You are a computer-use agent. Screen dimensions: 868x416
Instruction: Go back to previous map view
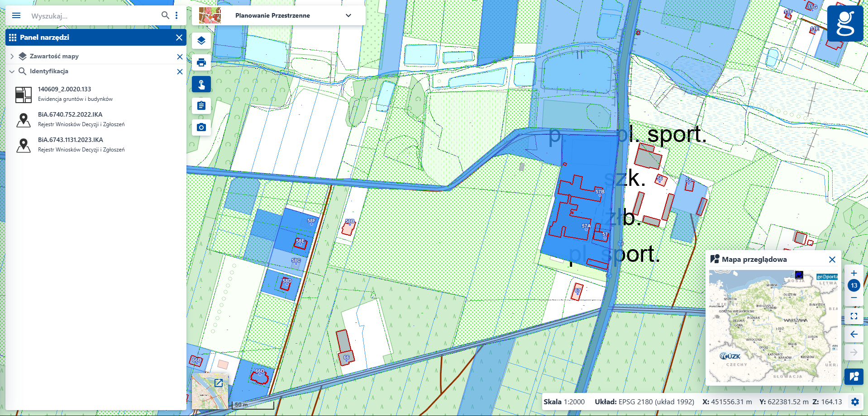coord(854,334)
